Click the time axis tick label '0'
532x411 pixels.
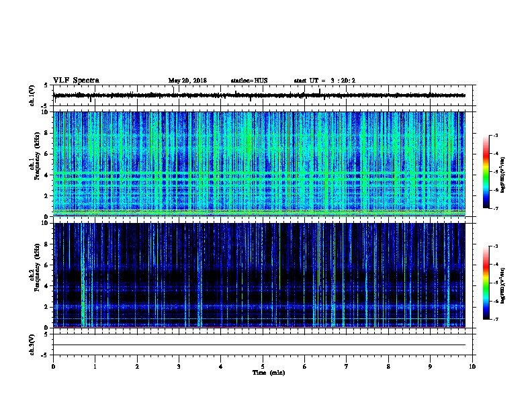click(x=53, y=367)
